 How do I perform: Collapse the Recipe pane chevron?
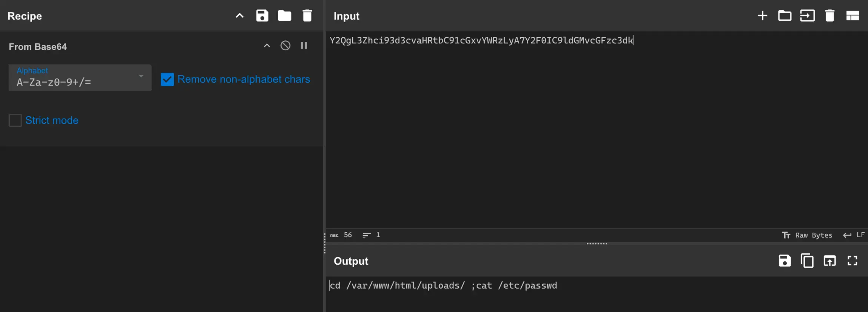(x=240, y=16)
